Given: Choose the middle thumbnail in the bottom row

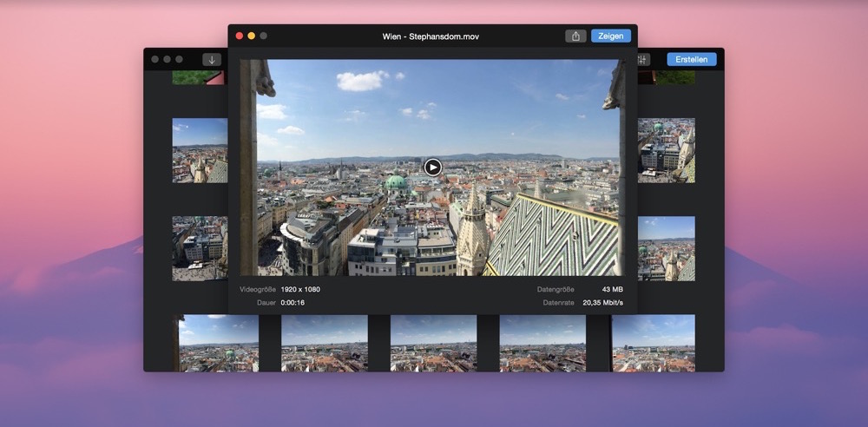Looking at the screenshot, I should pos(433,343).
